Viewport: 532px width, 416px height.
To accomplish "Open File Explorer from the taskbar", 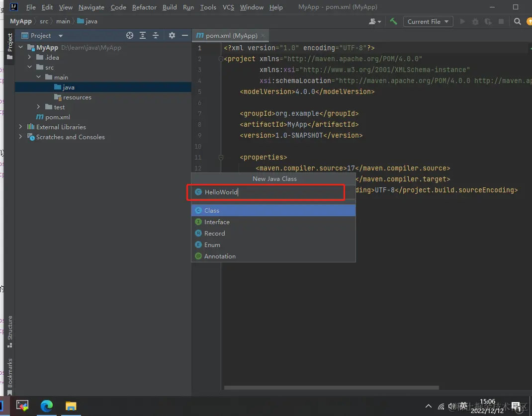I will 71,406.
